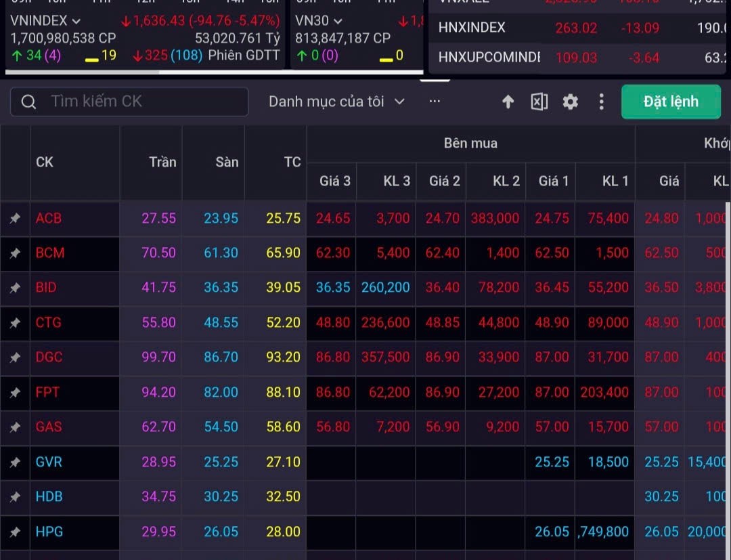This screenshot has height=560, width=731.
Task: Open the BCM stock symbol
Action: 50,253
